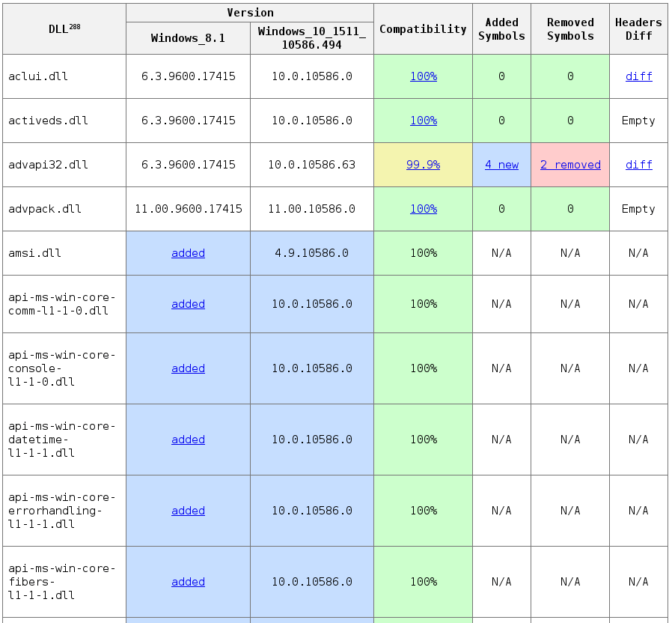The image size is (672, 623).
Task: Click version 11.00.9600.17415 for advpack.dll
Action: coord(188,209)
